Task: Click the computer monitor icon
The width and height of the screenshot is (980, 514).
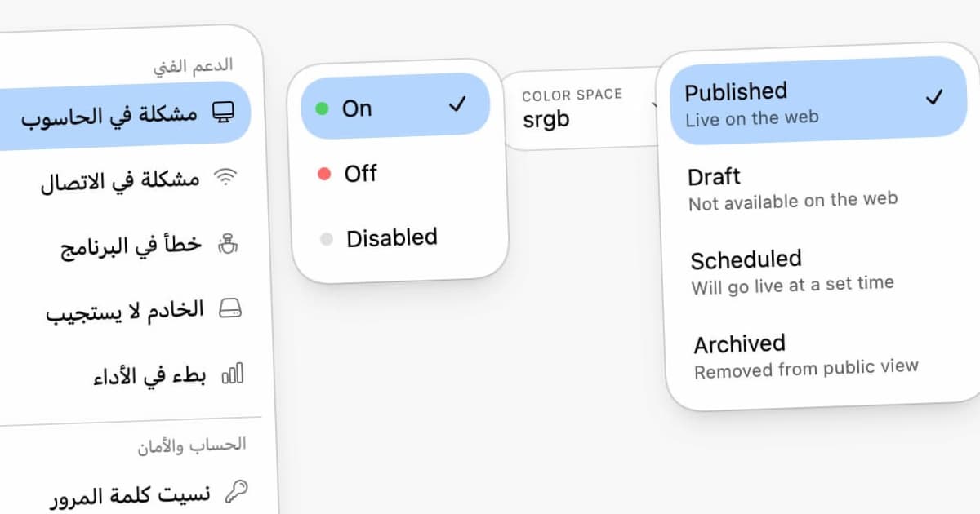Action: point(221,113)
